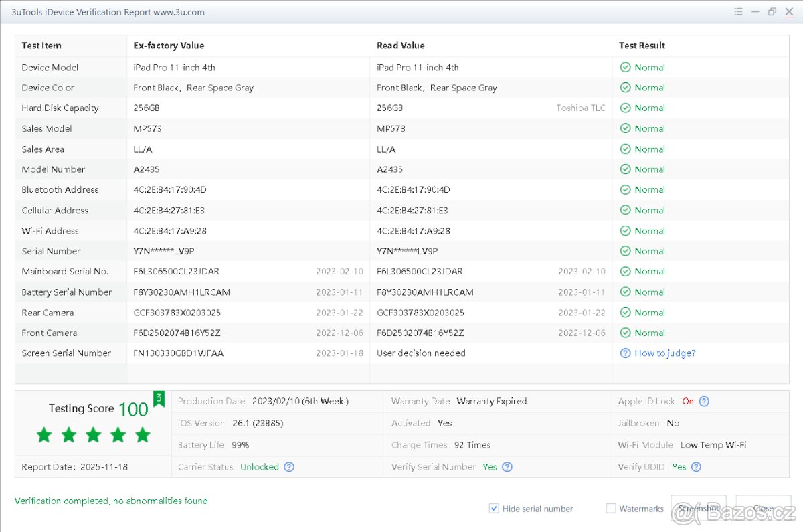Uncheck the Hide serial number checkbox
The width and height of the screenshot is (803, 532).
tap(494, 509)
